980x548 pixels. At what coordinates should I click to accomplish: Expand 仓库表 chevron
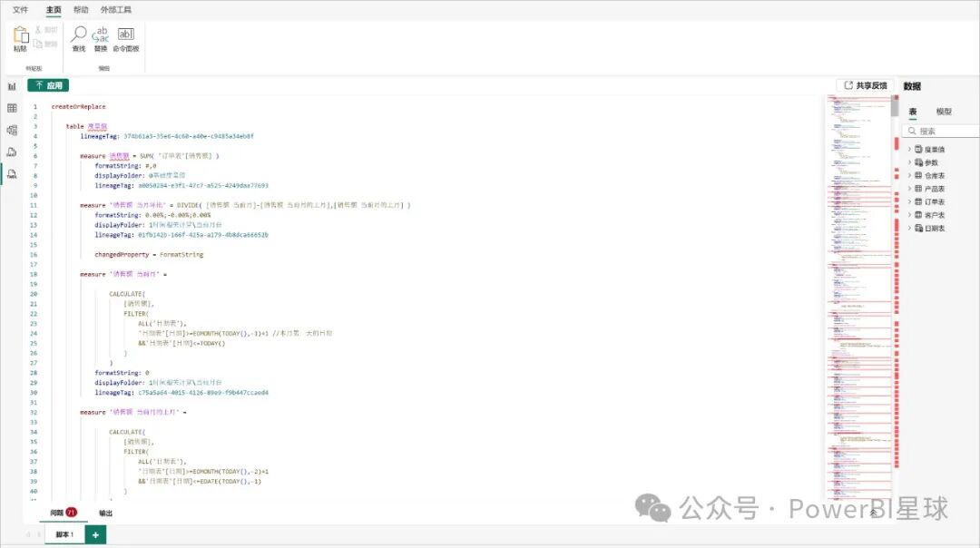pos(909,176)
